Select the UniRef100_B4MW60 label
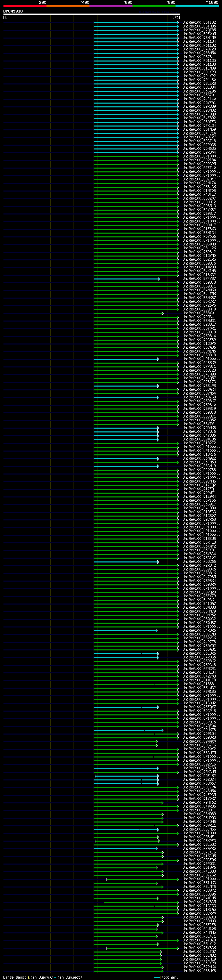The height and width of the screenshot is (980, 222). click(x=199, y=290)
